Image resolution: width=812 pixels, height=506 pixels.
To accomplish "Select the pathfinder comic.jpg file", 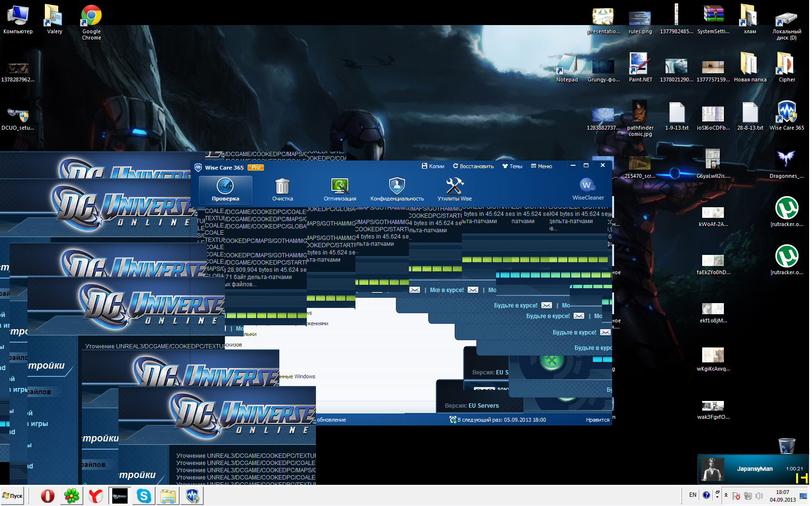I will tap(640, 119).
